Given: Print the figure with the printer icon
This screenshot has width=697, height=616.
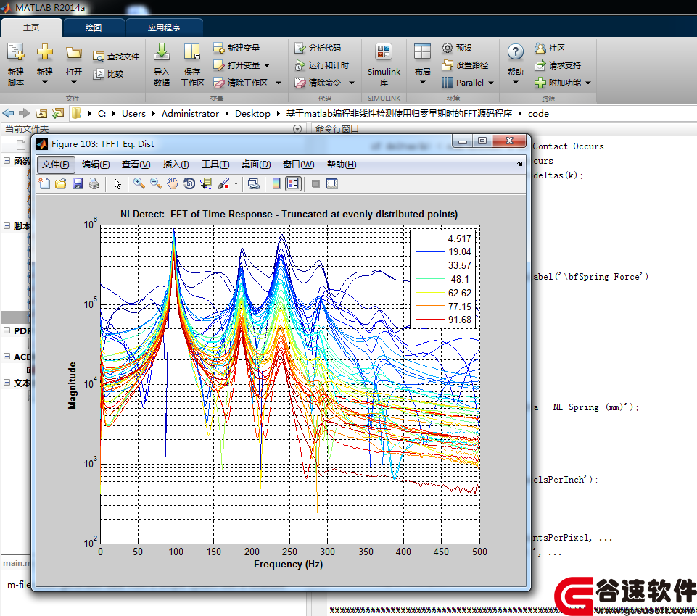Looking at the screenshot, I should click(x=94, y=183).
